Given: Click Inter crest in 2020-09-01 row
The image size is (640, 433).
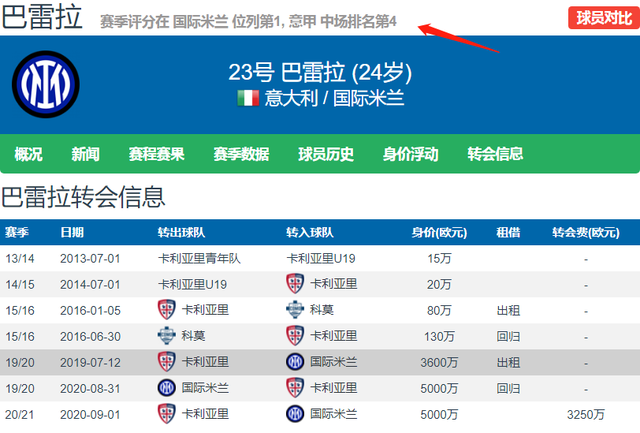Looking at the screenshot, I should (x=295, y=414).
